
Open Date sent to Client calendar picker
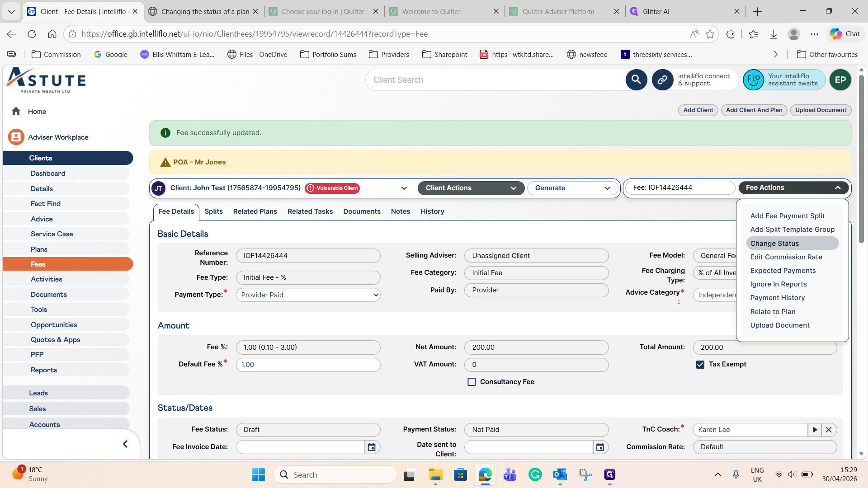(x=600, y=447)
